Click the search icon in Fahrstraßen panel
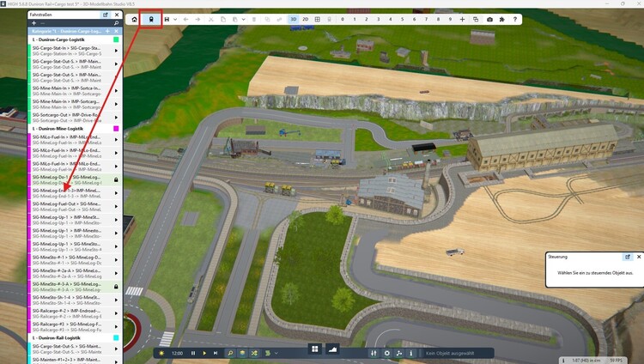This screenshot has width=644, height=364. tap(117, 23)
